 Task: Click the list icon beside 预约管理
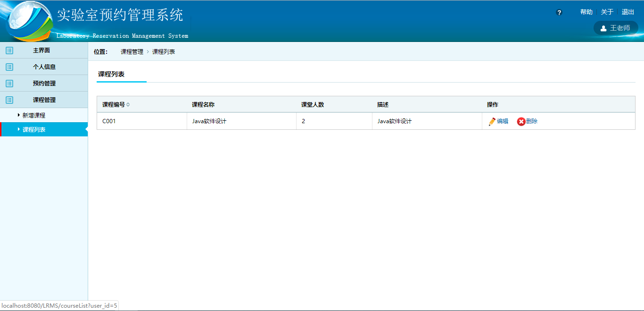click(9, 84)
